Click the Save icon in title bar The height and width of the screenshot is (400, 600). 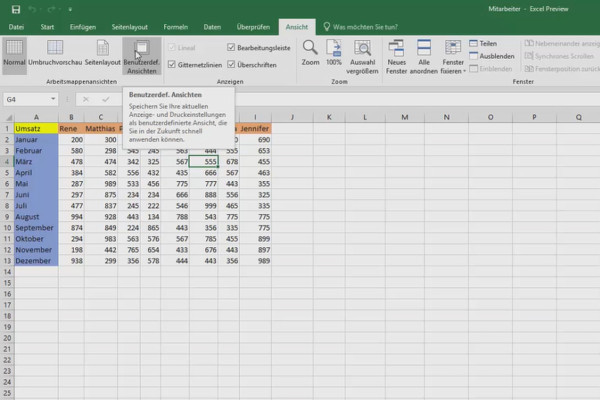tap(16, 9)
